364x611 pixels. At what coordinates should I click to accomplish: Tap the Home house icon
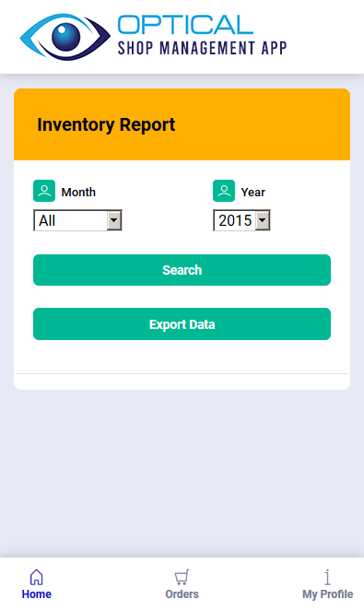point(36,577)
